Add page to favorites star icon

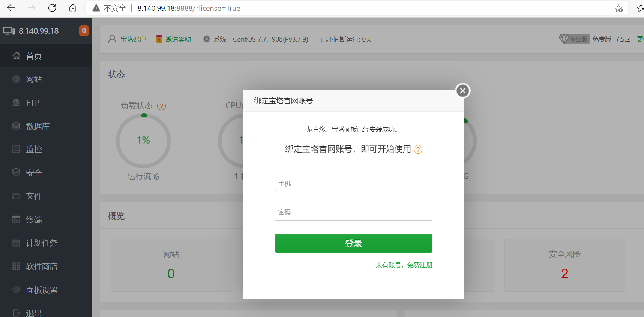pos(618,8)
